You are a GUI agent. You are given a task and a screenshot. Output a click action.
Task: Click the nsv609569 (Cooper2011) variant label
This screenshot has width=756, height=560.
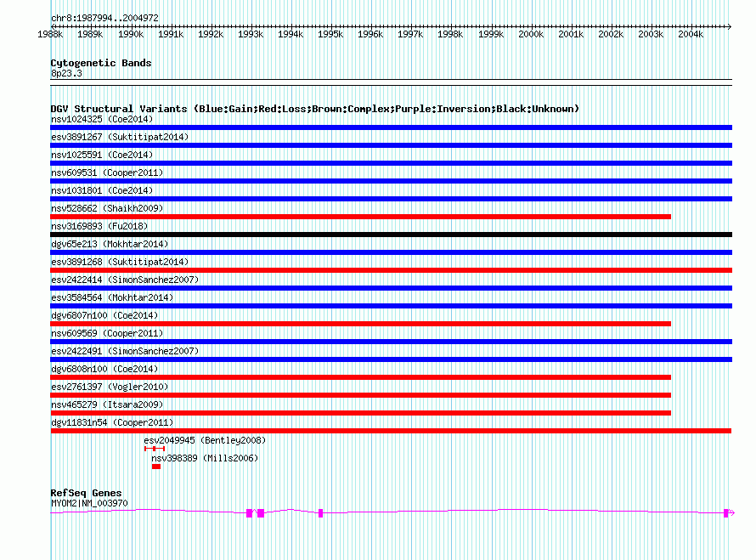click(106, 333)
